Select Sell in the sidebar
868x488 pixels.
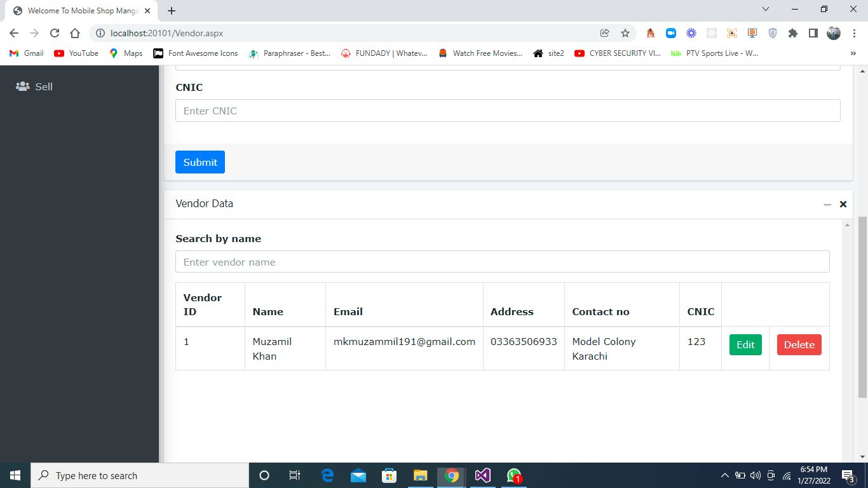pyautogui.click(x=44, y=86)
